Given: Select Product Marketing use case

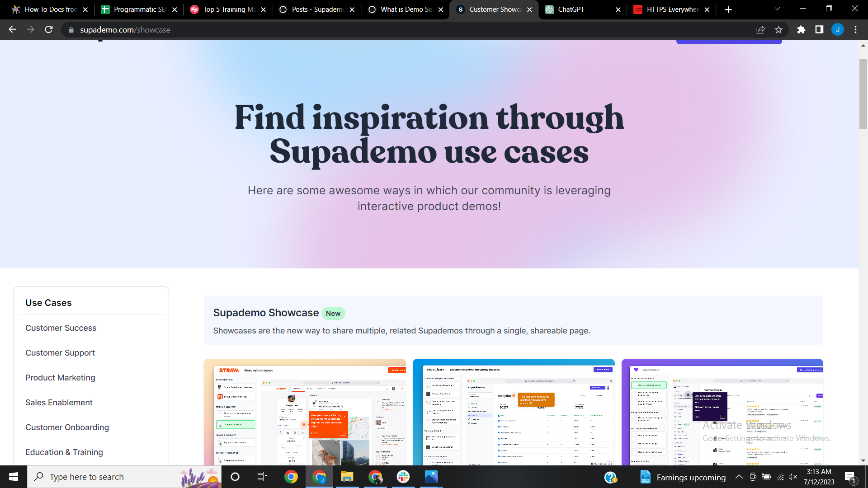Looking at the screenshot, I should click(x=60, y=378).
